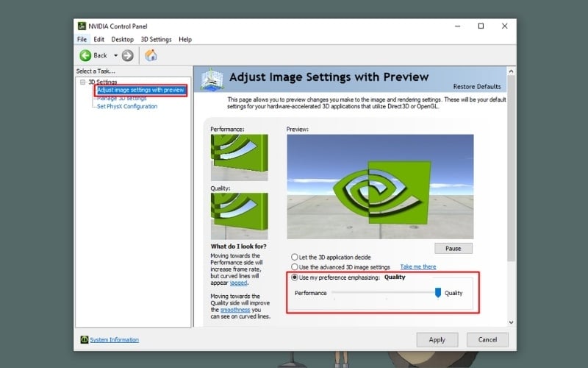This screenshot has height=368, width=588.
Task: Click Restore Defaults in the header
Action: coord(477,86)
